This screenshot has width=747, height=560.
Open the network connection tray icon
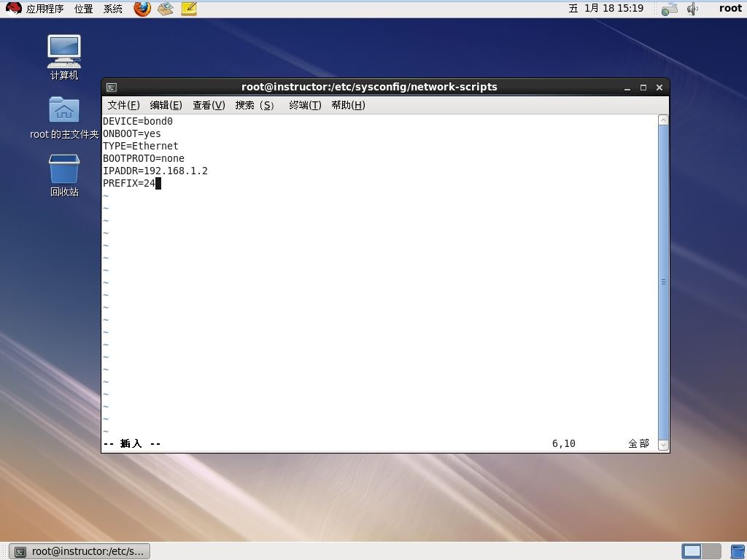coord(670,9)
